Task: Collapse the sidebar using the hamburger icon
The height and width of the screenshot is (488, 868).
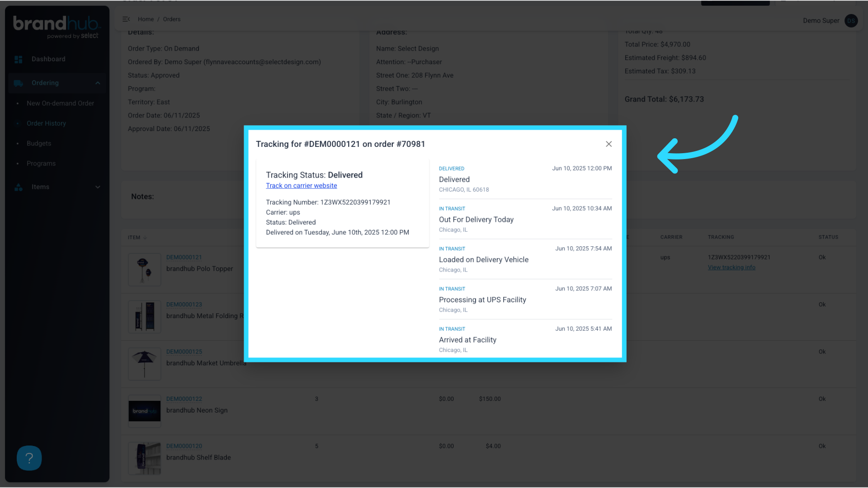Action: (126, 19)
